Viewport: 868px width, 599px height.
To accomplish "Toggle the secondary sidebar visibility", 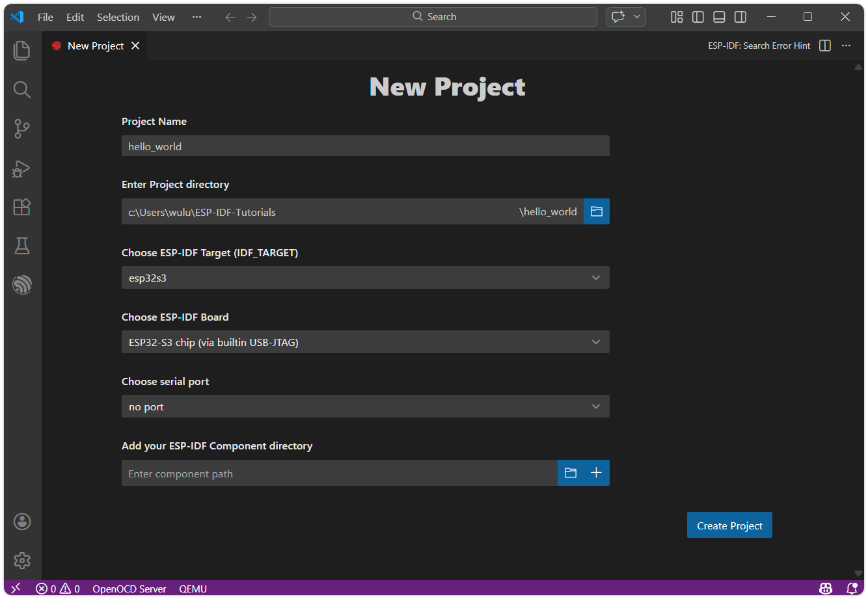I will click(740, 17).
